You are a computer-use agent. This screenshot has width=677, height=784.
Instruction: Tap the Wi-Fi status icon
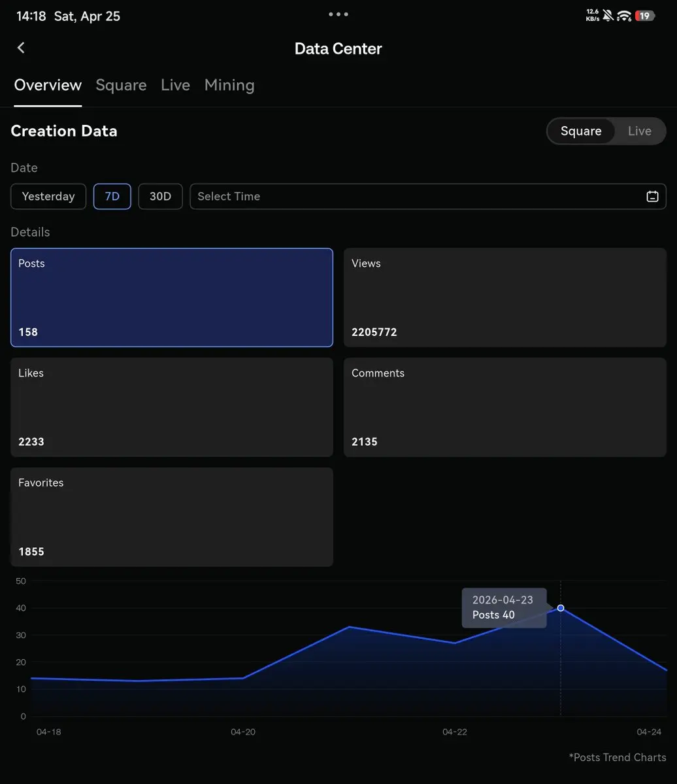624,16
